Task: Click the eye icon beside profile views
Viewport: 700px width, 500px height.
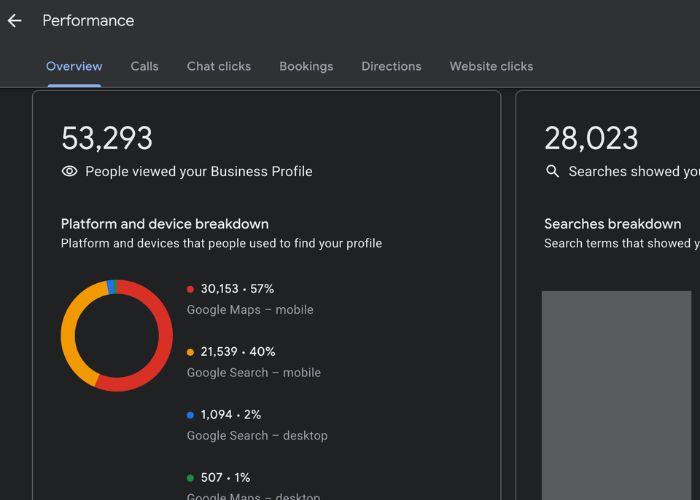Action: tap(70, 171)
